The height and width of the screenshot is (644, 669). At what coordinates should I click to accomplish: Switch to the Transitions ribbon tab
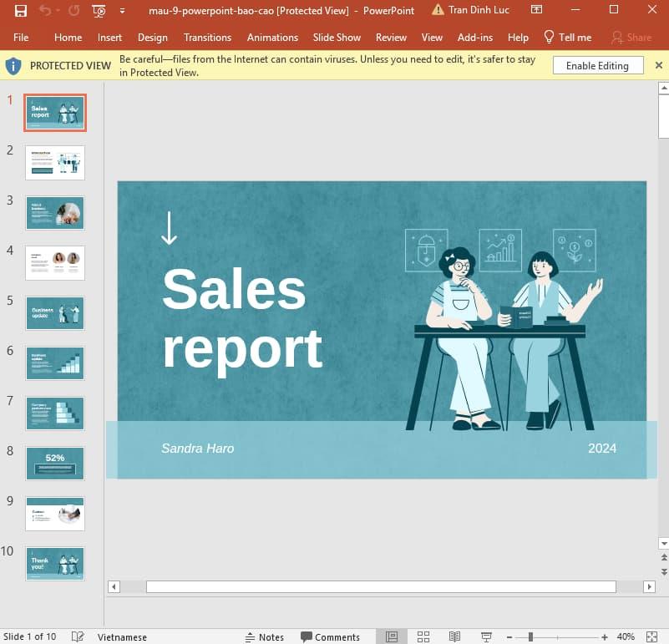point(207,38)
